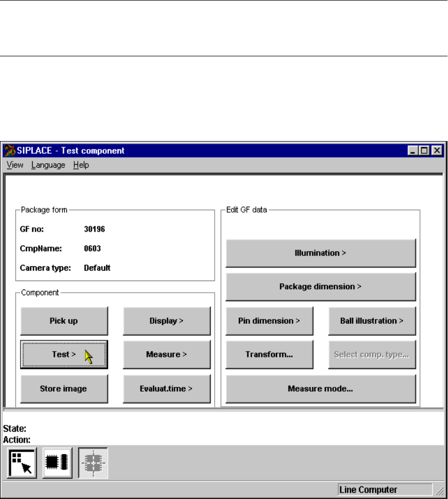
Task: Click the SIPLACE application icon in title bar
Action: click(9, 151)
